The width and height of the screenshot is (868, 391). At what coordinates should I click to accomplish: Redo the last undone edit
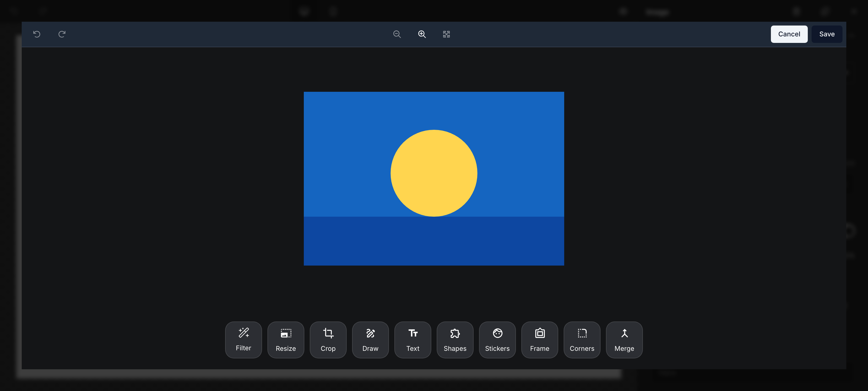click(62, 34)
